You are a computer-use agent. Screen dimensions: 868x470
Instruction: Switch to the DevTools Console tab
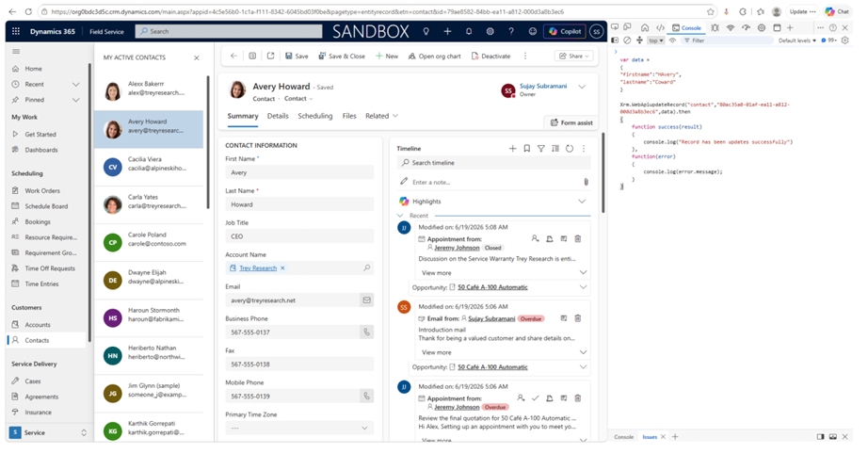[x=686, y=27]
